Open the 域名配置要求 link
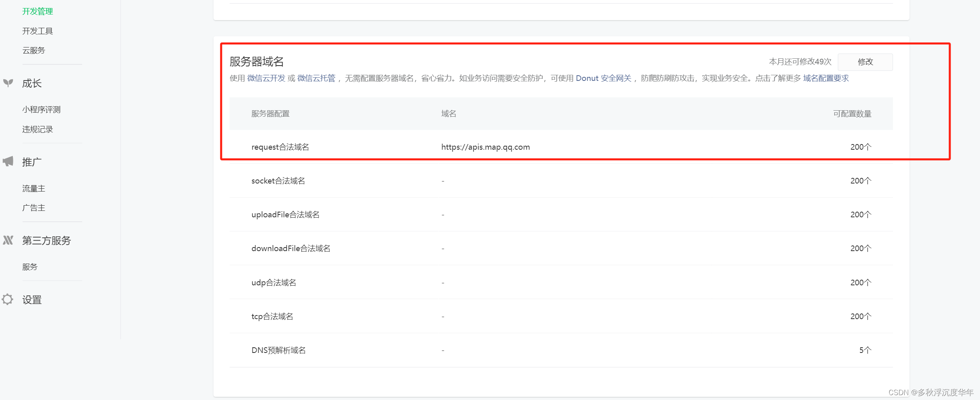 (x=826, y=78)
